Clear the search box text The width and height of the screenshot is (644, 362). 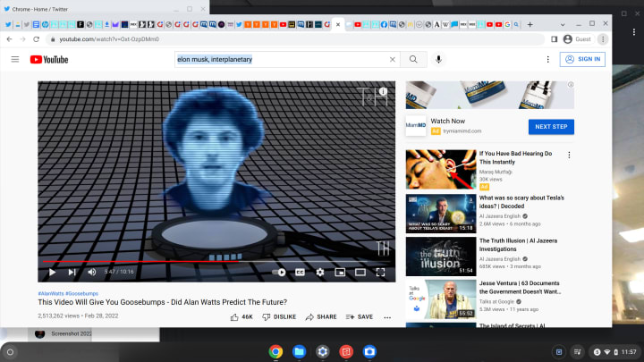click(x=393, y=60)
